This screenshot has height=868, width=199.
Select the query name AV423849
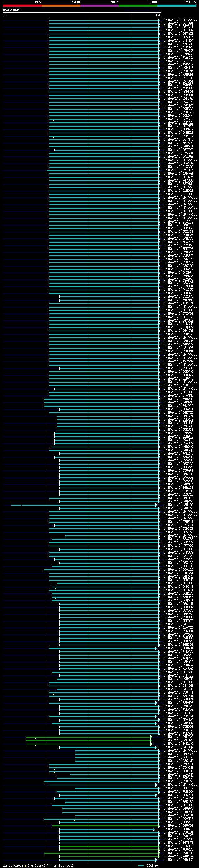12,10
